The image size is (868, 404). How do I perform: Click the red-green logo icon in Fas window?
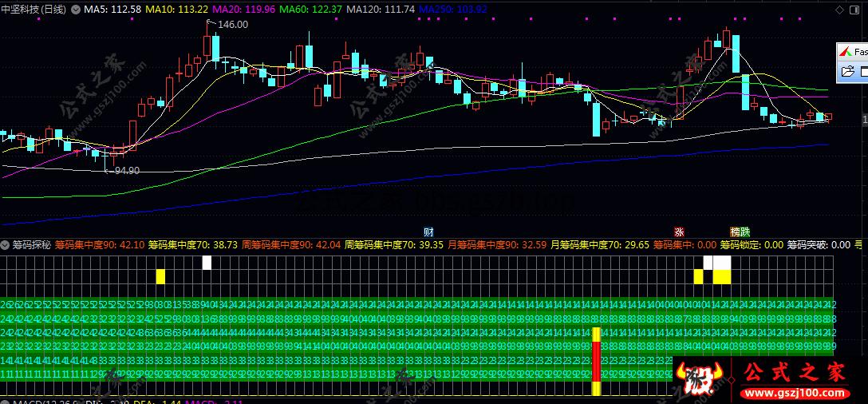(x=846, y=52)
